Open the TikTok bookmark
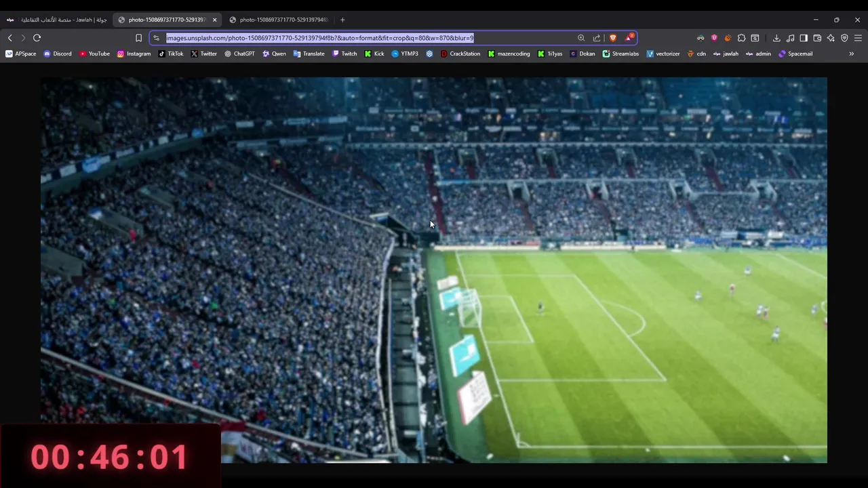This screenshot has height=488, width=868. tap(171, 54)
